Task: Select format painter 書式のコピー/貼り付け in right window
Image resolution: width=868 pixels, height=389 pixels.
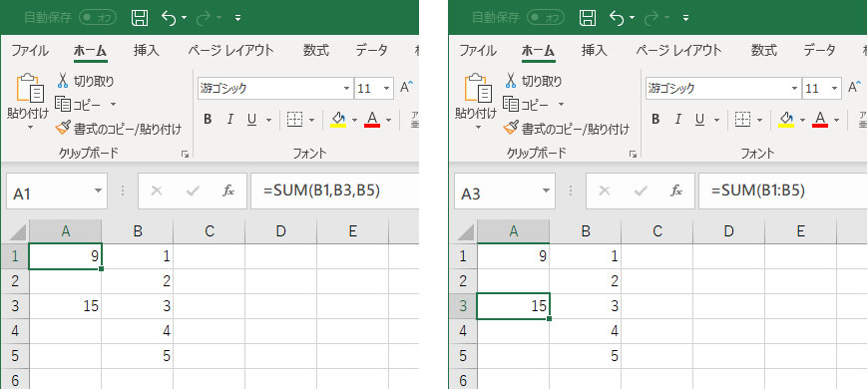Action: tap(567, 129)
